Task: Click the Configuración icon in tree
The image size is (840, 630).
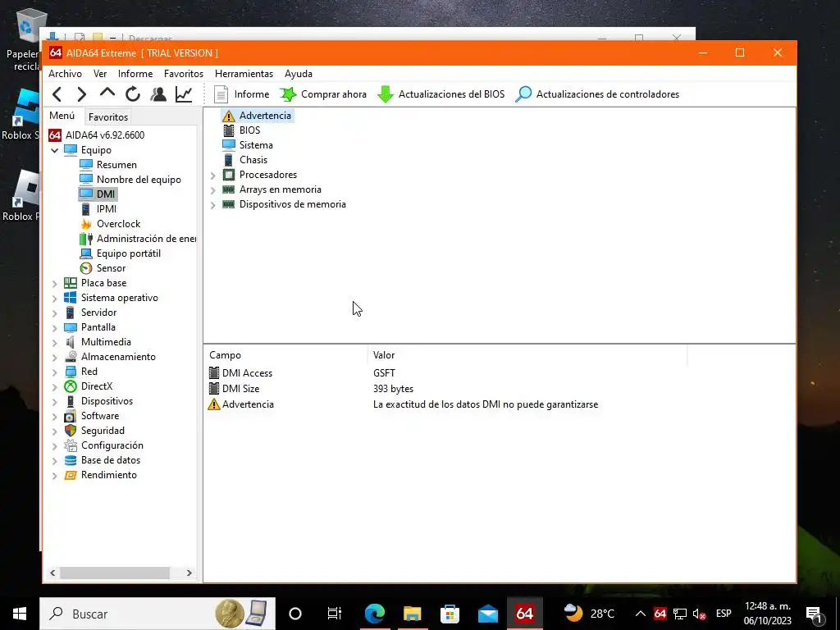Action: coord(71,445)
